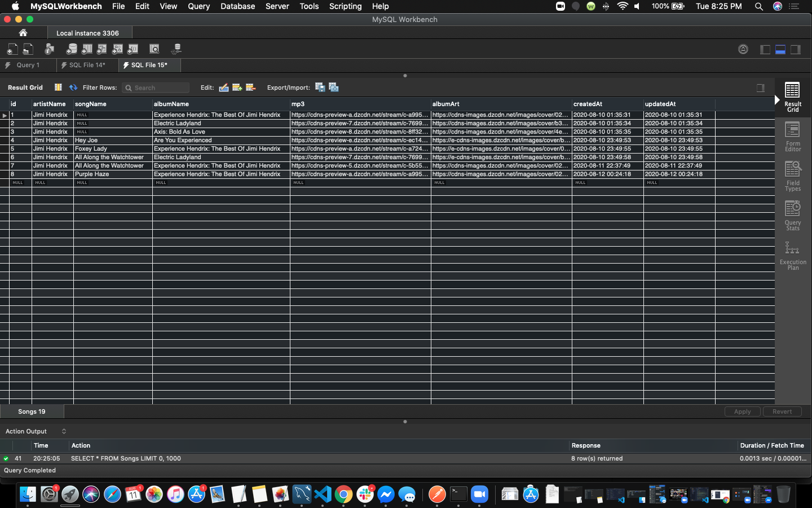
Task: Revert pending edits to the result grid
Action: [782, 411]
